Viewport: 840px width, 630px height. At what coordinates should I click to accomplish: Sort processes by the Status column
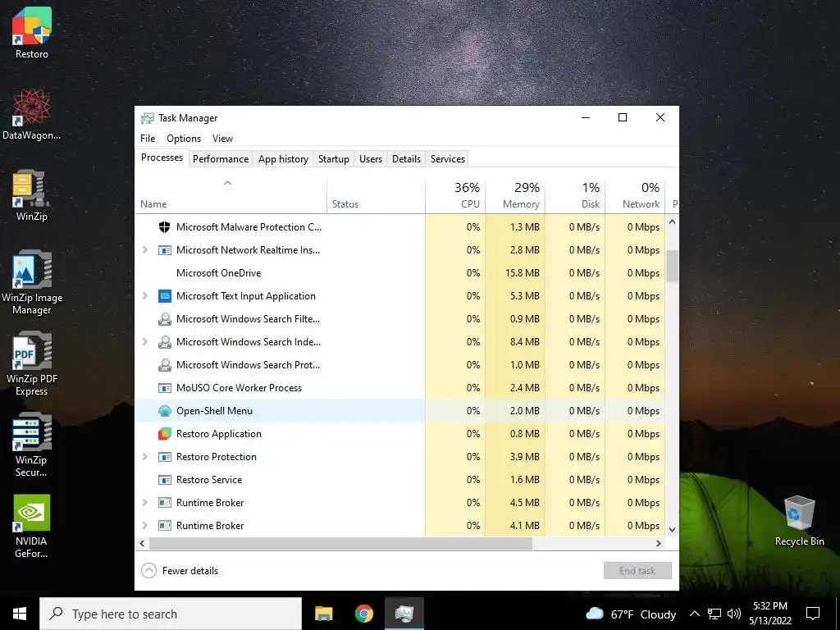click(x=376, y=197)
